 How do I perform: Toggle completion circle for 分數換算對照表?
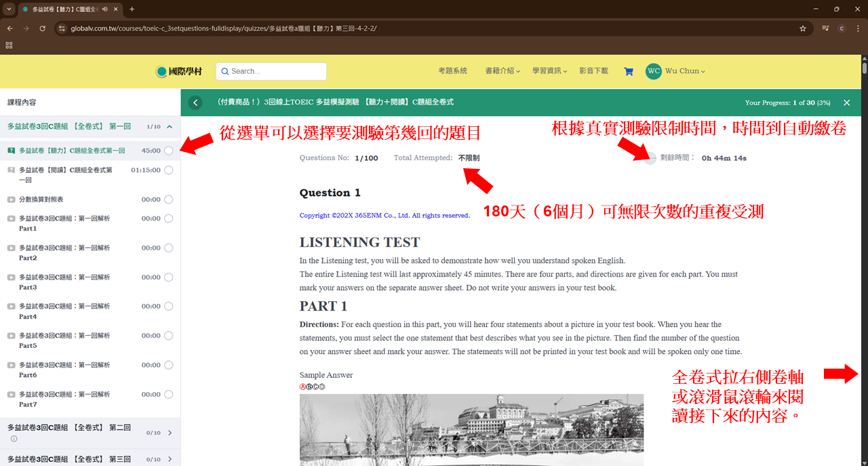[x=168, y=199]
